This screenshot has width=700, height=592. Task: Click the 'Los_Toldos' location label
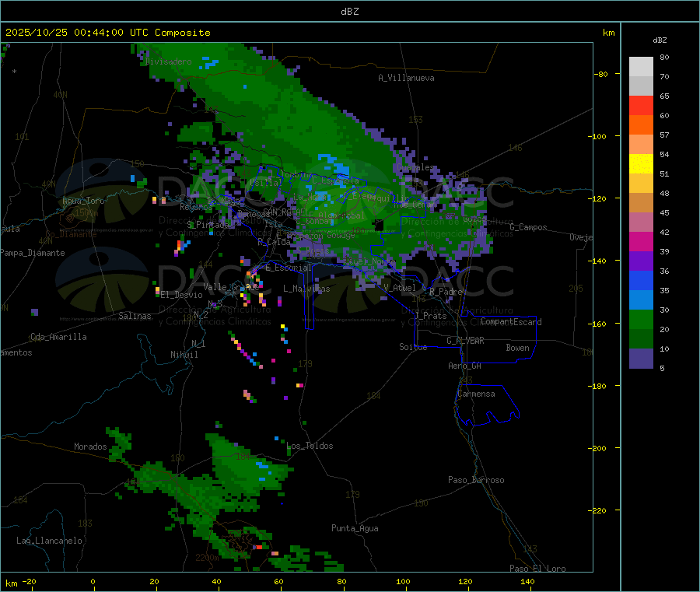pyautogui.click(x=310, y=446)
